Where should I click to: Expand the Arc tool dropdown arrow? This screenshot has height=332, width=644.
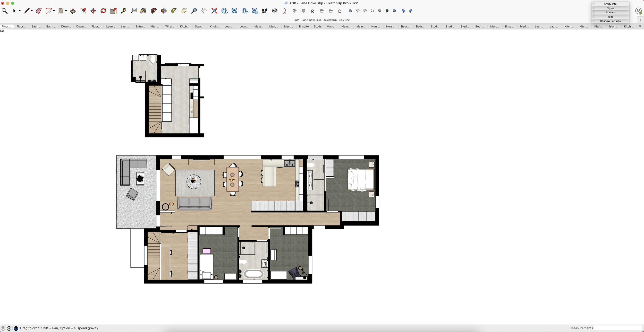click(54, 11)
